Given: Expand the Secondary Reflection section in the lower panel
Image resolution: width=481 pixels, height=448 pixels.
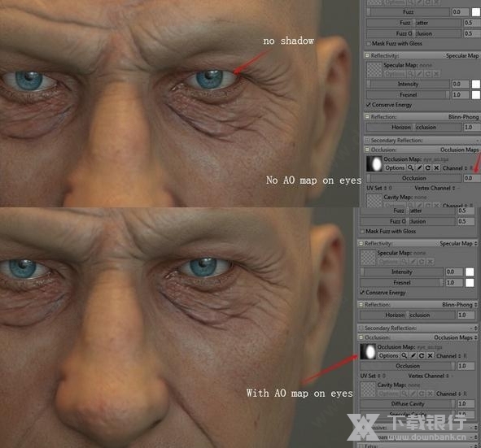Looking at the screenshot, I should pos(361,328).
